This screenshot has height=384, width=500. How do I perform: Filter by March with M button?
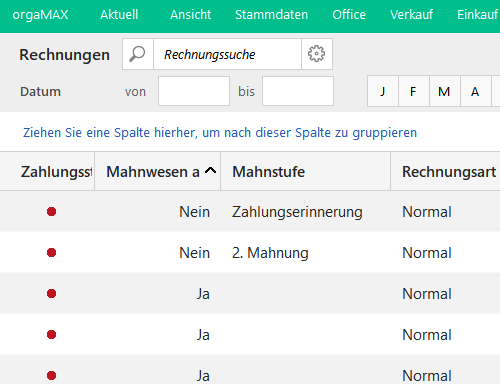click(444, 91)
